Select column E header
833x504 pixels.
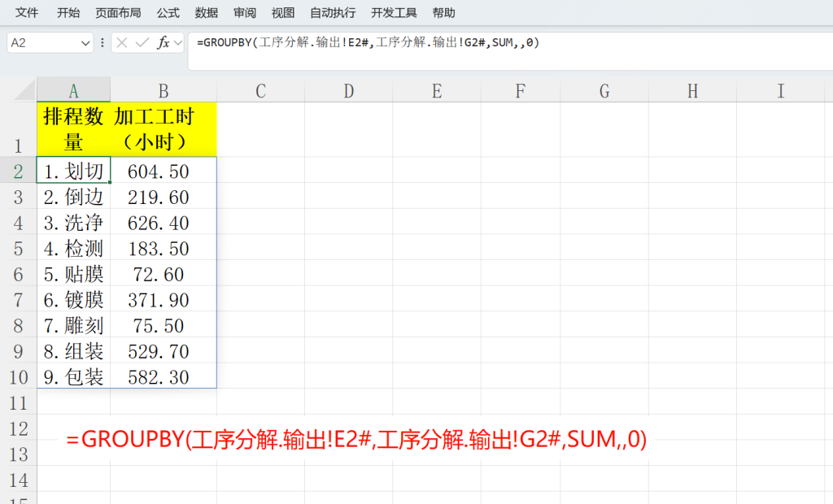coord(437,91)
